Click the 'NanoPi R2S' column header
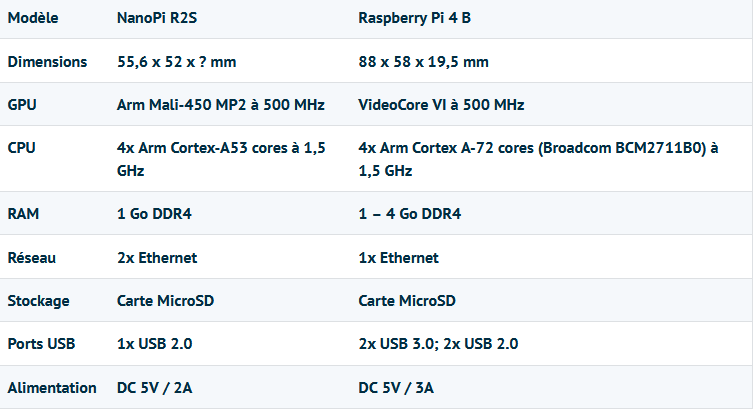Image resolution: width=755 pixels, height=417 pixels. pyautogui.click(x=157, y=19)
